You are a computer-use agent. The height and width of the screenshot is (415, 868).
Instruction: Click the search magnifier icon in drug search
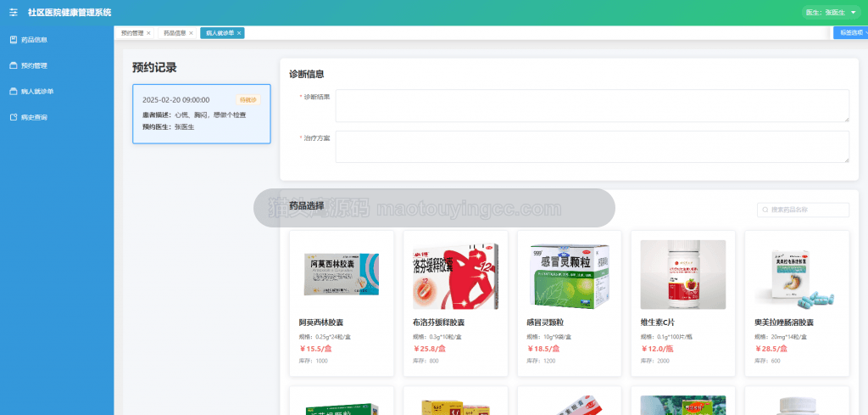point(765,210)
